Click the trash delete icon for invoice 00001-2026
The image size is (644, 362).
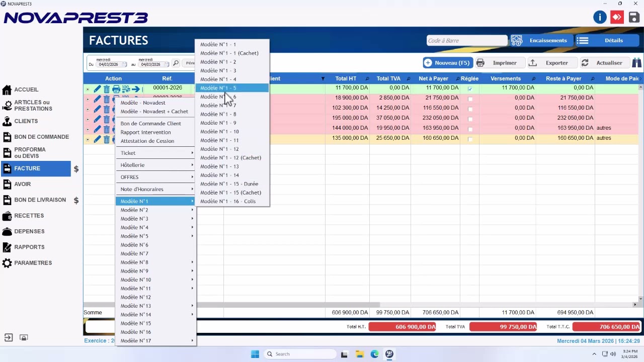pos(107,89)
